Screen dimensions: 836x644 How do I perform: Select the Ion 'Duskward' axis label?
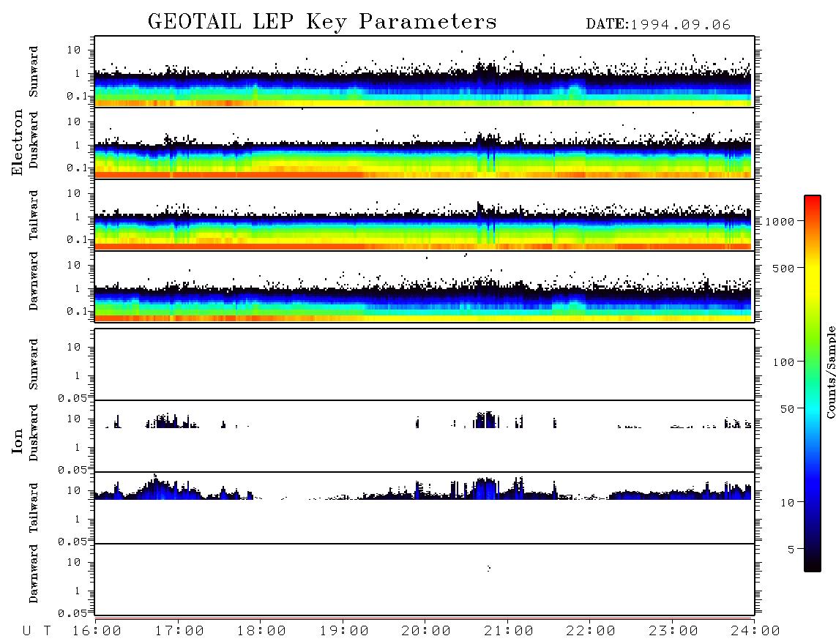tap(34, 433)
